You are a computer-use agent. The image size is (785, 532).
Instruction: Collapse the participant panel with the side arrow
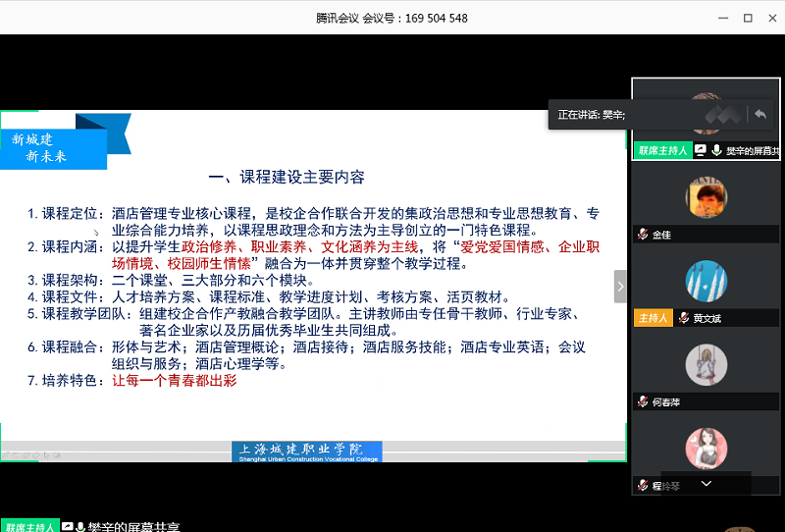click(x=620, y=287)
